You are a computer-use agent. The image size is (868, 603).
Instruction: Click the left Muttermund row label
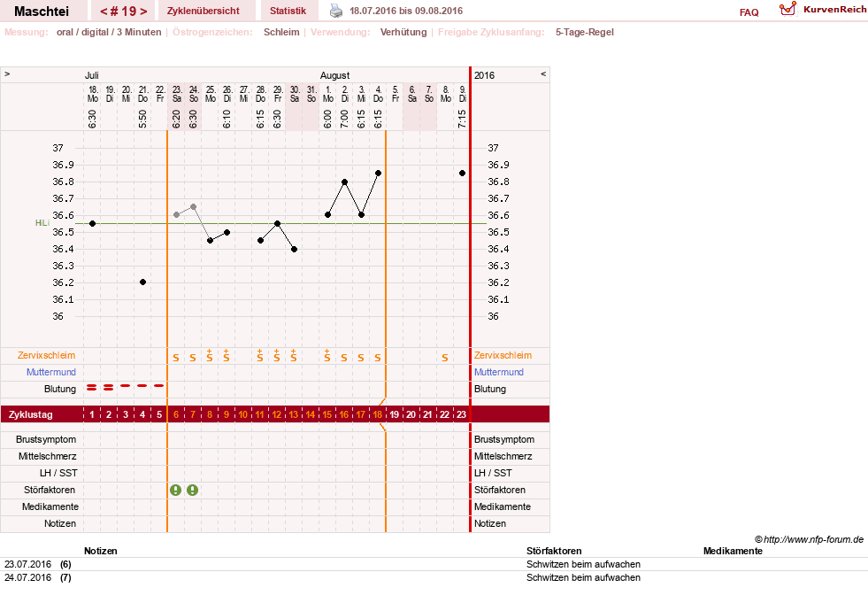[x=51, y=372]
